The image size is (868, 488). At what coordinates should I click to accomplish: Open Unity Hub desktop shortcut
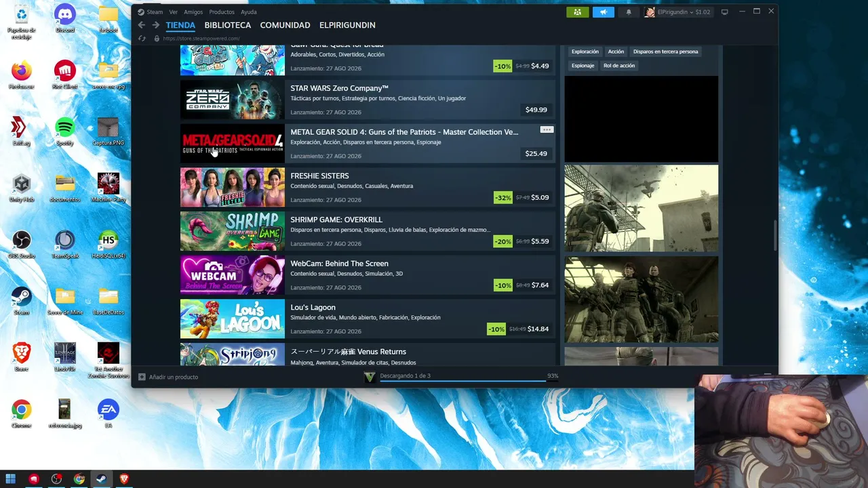coord(21,188)
